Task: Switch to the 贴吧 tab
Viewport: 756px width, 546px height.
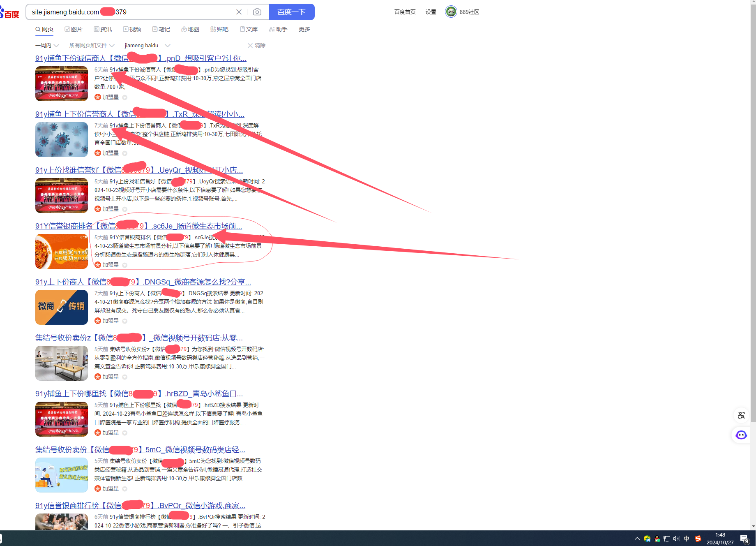Action: (219, 29)
